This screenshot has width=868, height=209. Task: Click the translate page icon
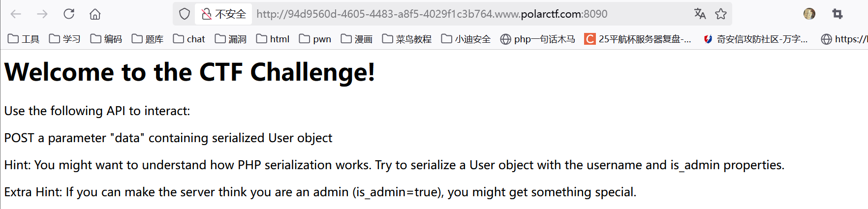coord(700,14)
